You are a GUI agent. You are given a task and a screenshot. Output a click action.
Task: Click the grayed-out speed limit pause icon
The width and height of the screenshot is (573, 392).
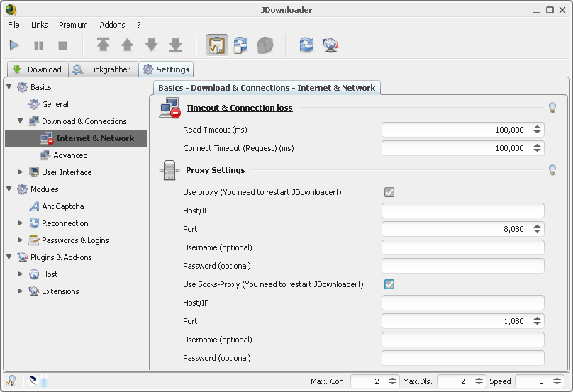point(265,45)
